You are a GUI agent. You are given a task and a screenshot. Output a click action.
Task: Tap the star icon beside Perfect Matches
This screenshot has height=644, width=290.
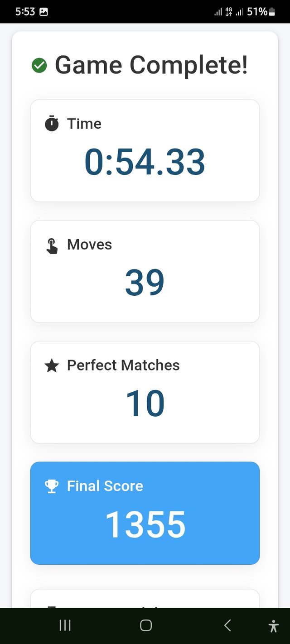52,366
